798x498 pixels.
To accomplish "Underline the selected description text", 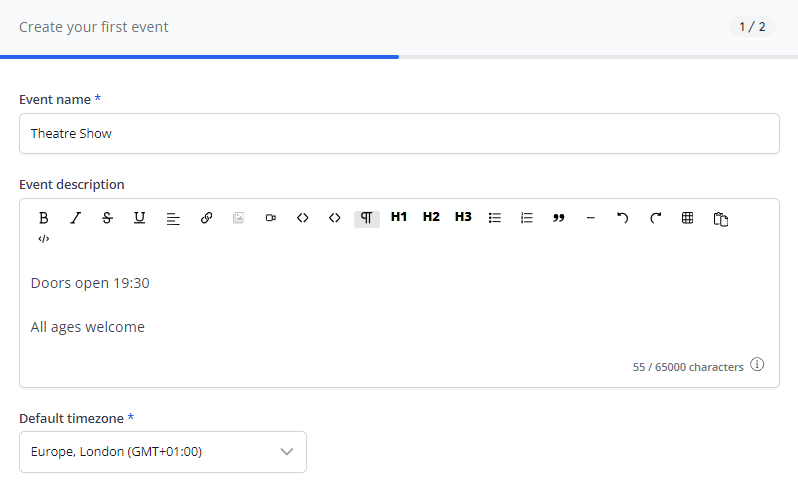I will (x=139, y=218).
